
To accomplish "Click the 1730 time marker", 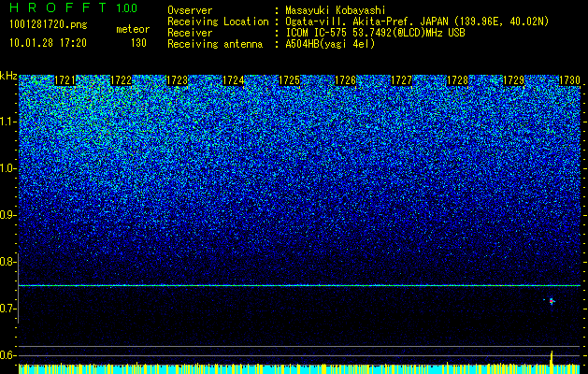I will (x=569, y=80).
